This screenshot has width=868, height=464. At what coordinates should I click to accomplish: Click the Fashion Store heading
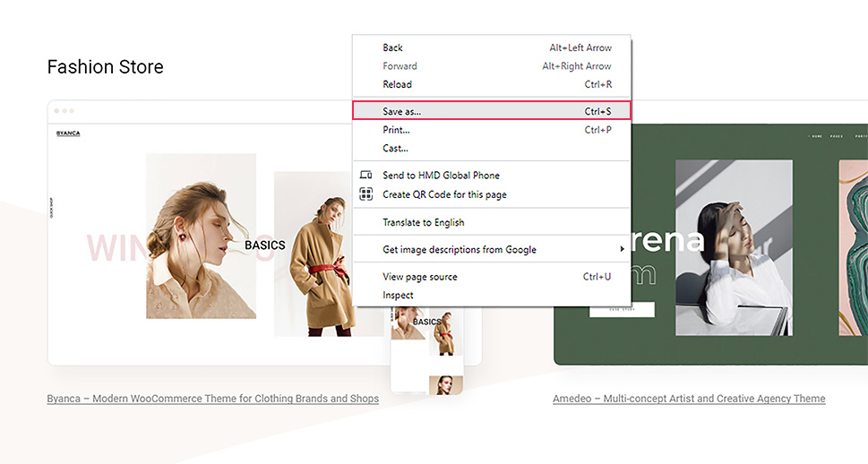point(105,67)
